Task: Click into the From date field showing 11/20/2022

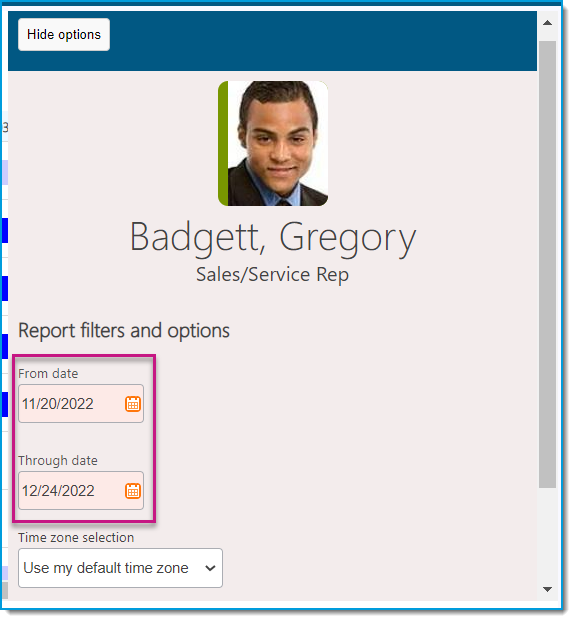Action: 81,404
